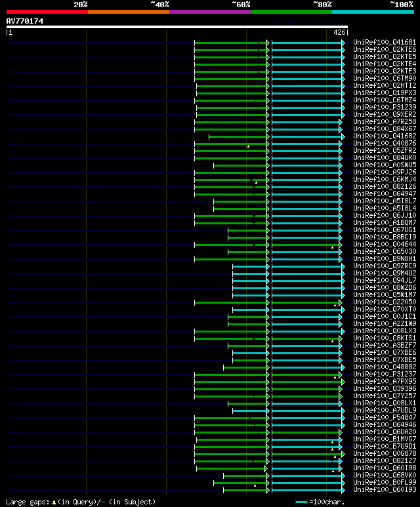The image size is (420, 507).
Task: Open the UniRef100_Q7Y257 entry
Action: pyautogui.click(x=385, y=396)
